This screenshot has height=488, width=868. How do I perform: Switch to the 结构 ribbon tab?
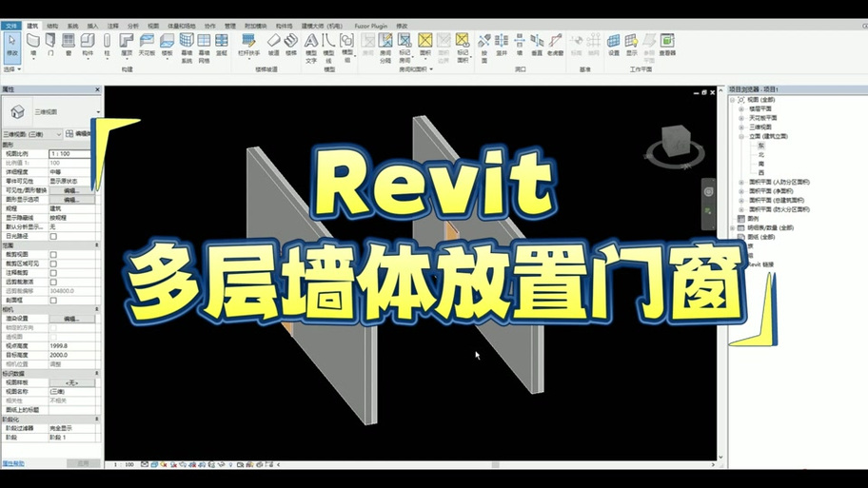tap(52, 26)
